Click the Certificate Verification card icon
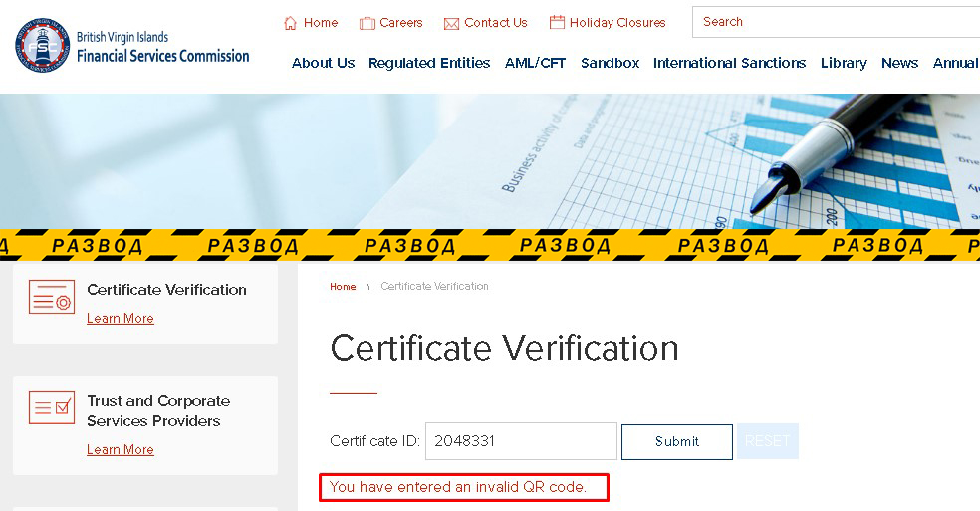This screenshot has height=511, width=980. (x=52, y=297)
